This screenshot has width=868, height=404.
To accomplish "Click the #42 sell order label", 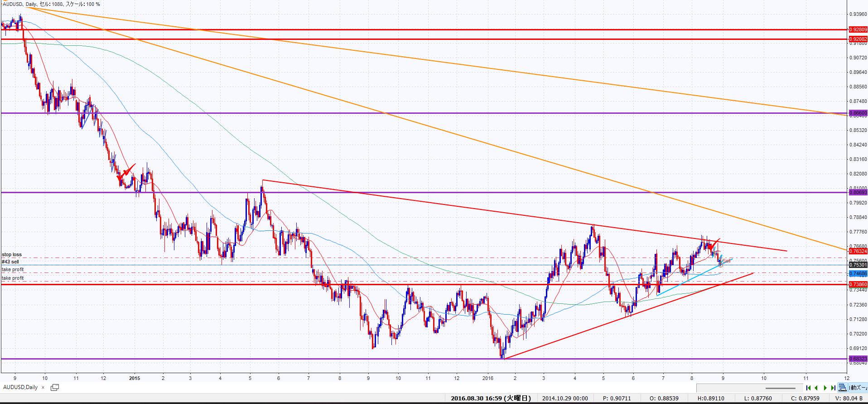I will (x=10, y=262).
